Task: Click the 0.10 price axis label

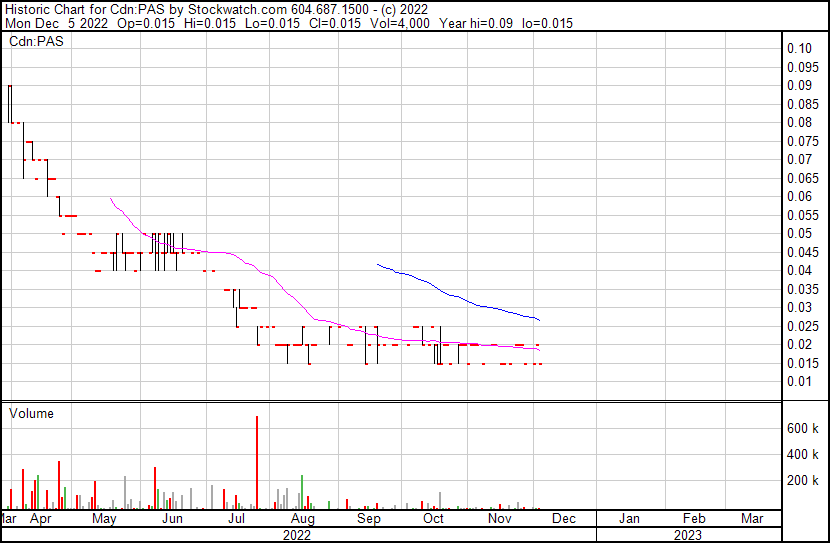Action: 799,48
